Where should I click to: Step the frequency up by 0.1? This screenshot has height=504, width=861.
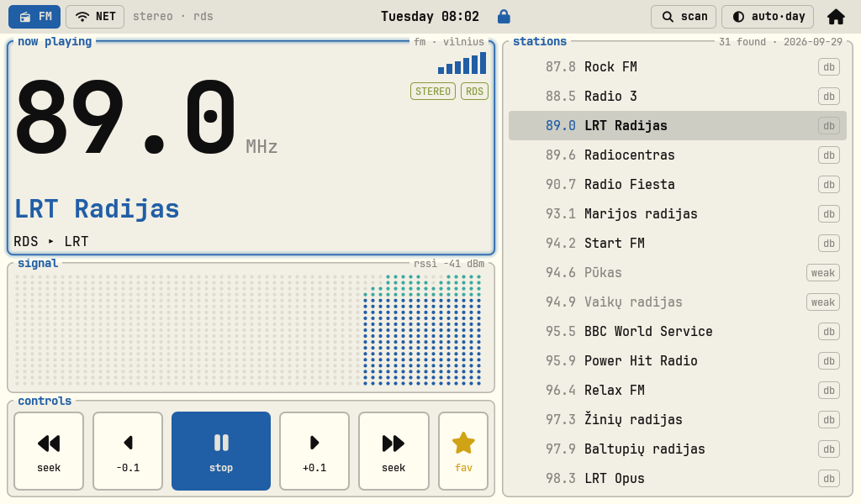pyautogui.click(x=314, y=451)
